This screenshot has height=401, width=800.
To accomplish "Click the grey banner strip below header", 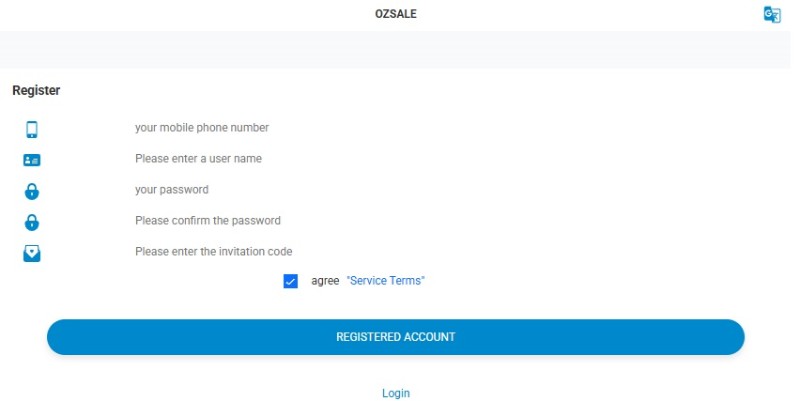I will (395, 49).
